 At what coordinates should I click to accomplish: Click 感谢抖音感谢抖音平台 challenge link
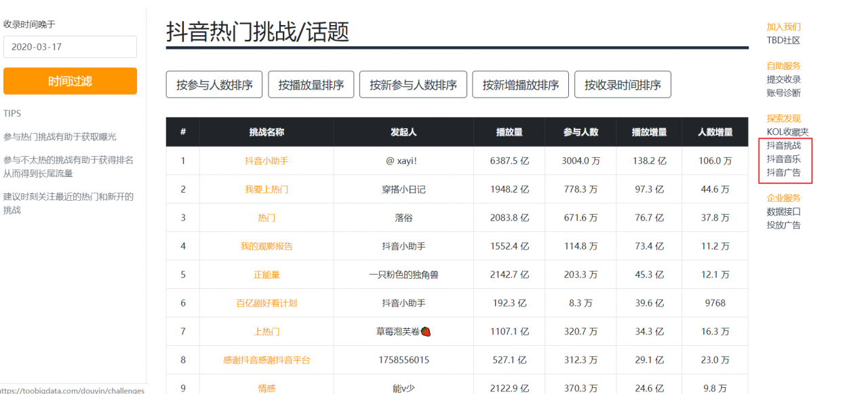click(x=267, y=360)
